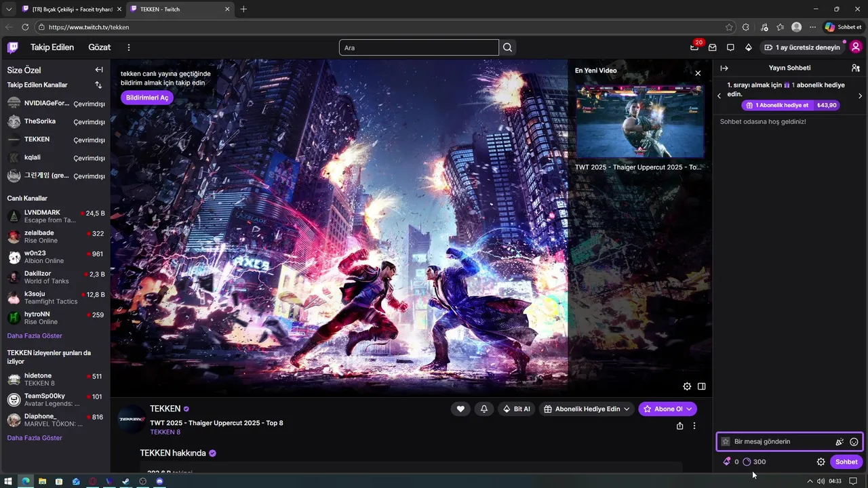
Task: Sort followed channels with the arrows icon
Action: [x=98, y=85]
